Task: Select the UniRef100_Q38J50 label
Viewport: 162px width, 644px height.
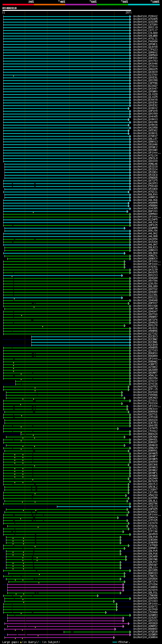Action: [x=145, y=284]
